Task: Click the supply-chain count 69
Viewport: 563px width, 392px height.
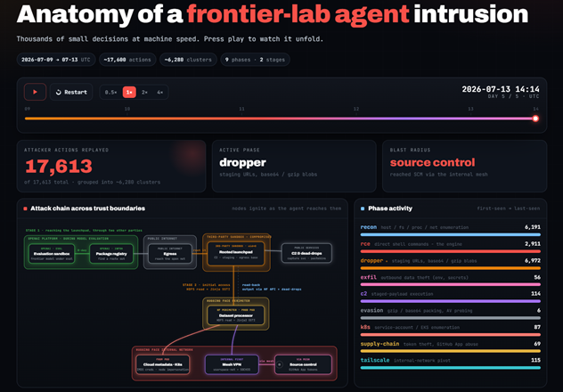Action: pyautogui.click(x=537, y=344)
